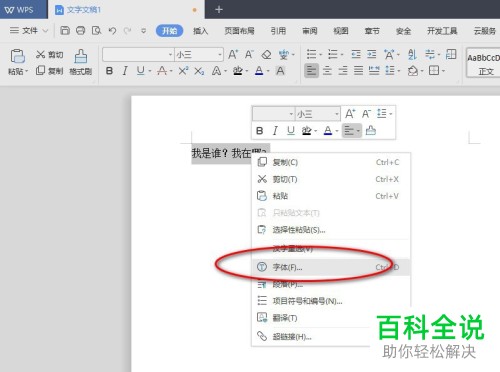Justify text in the ribbon
Viewport: 500px width, 372px height.
pos(359,71)
